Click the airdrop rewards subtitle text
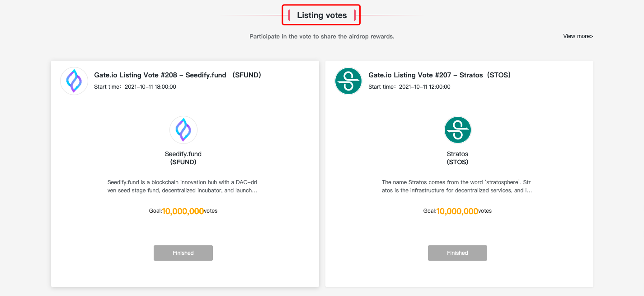 pyautogui.click(x=322, y=37)
